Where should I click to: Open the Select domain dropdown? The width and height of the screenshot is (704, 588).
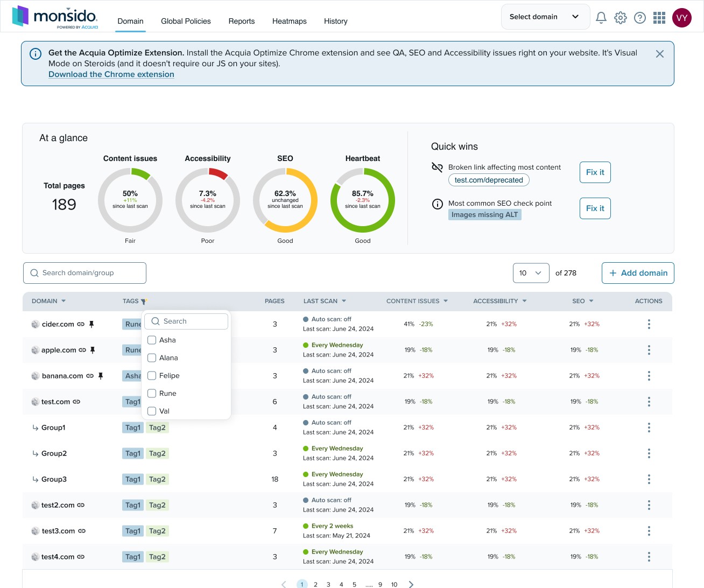(545, 17)
